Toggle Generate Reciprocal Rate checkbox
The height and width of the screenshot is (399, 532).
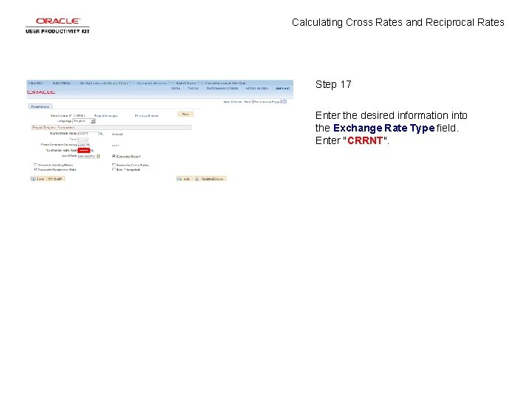35,169
